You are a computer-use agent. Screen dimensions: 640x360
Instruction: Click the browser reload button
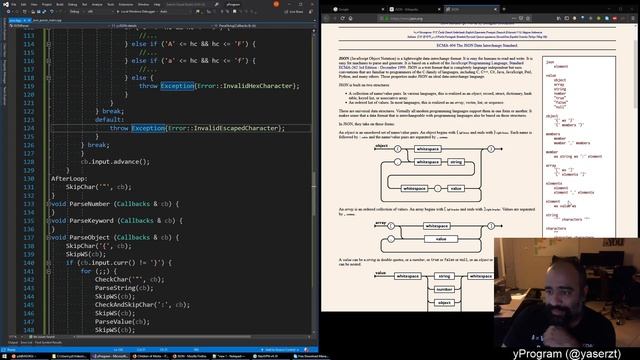pyautogui.click(x=342, y=18)
